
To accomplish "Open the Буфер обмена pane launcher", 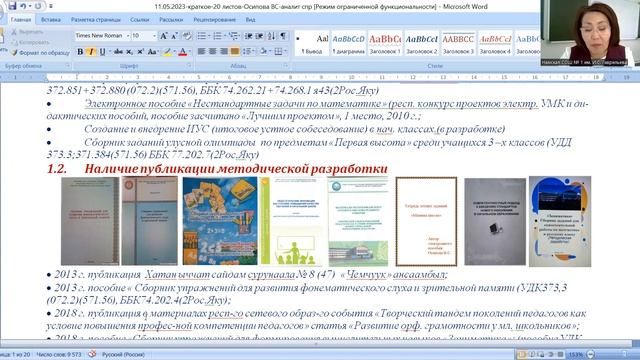I will click(x=68, y=65).
